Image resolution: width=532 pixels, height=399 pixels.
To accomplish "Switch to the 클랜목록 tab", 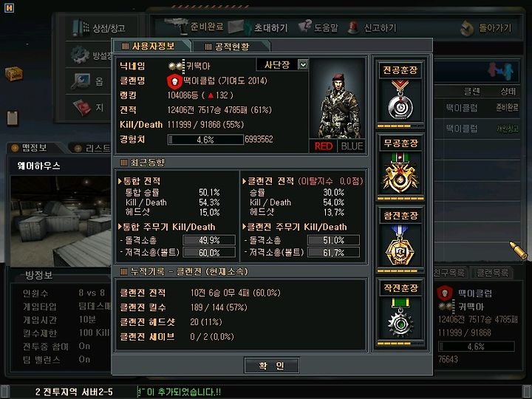I will (491, 273).
